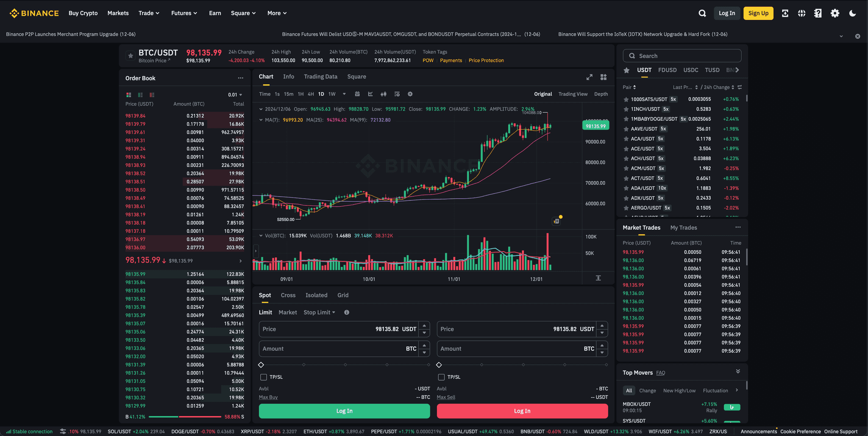Open the Price Protection link
This screenshot has width=868, height=436.
(x=486, y=60)
